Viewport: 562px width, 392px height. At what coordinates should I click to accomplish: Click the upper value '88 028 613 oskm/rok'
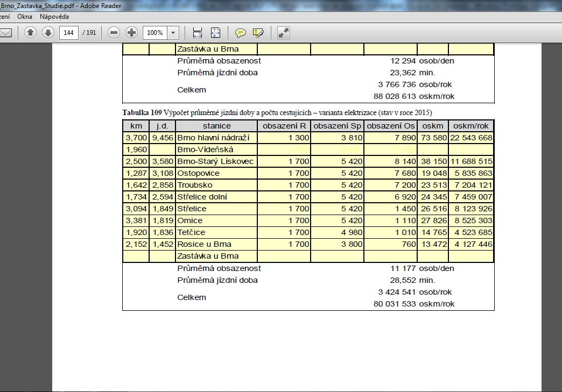(x=414, y=96)
